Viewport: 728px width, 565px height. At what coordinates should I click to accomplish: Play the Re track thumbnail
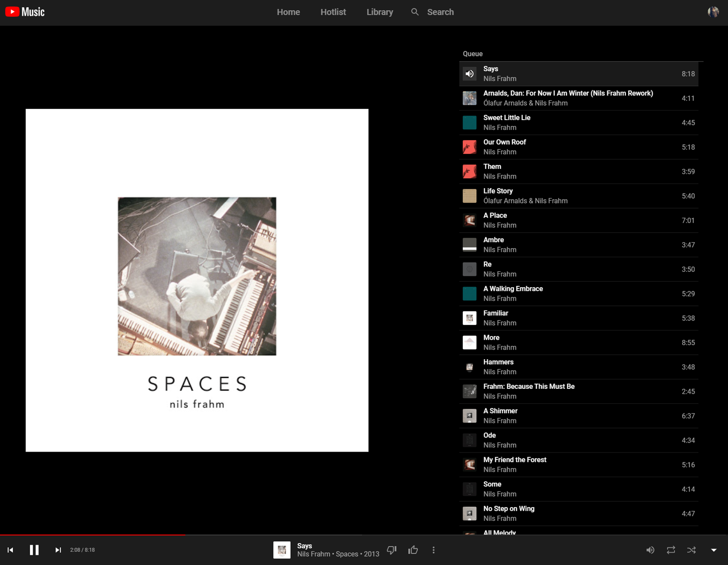coord(470,269)
